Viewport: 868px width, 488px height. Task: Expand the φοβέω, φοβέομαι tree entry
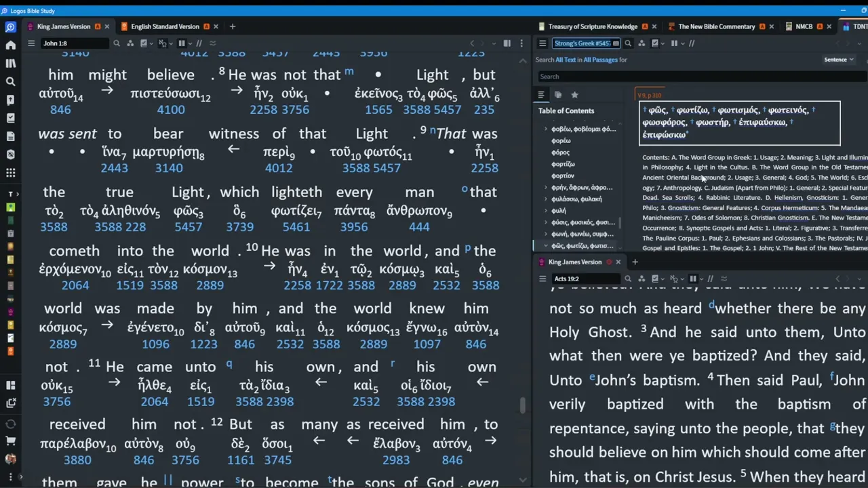tap(546, 129)
